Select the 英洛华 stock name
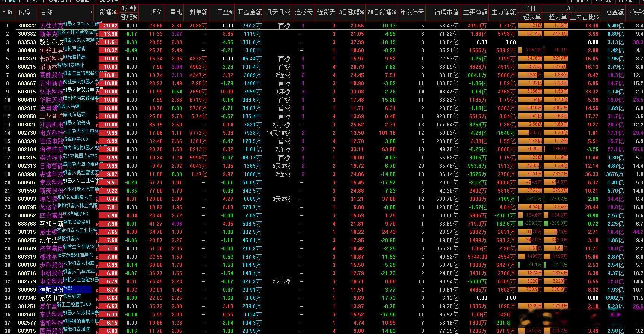This screenshot has width=644, height=334. [48, 207]
